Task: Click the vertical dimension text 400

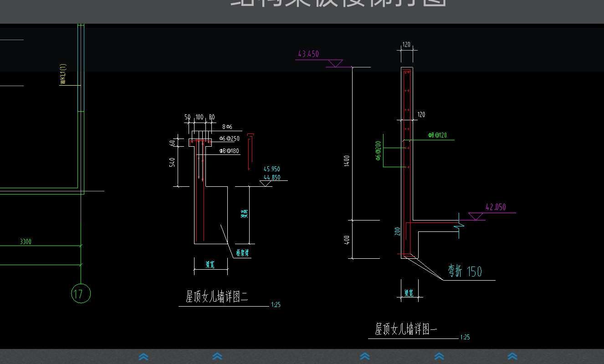Action: coord(347,240)
